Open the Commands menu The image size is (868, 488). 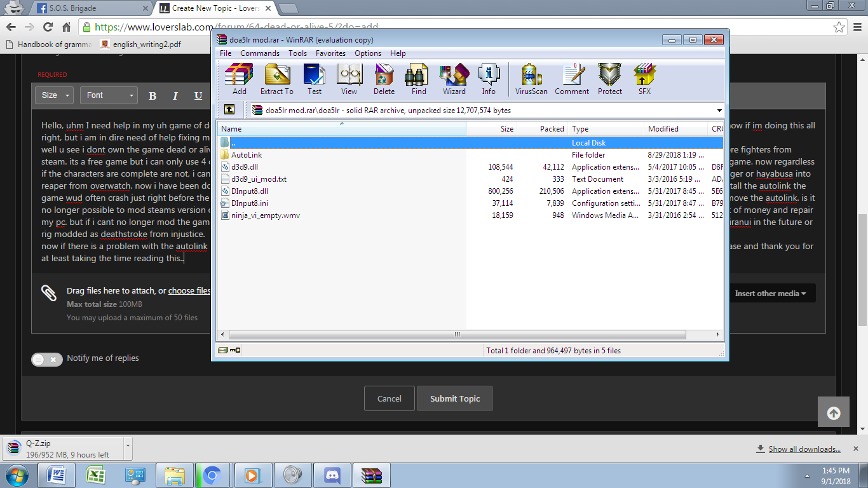[260, 53]
